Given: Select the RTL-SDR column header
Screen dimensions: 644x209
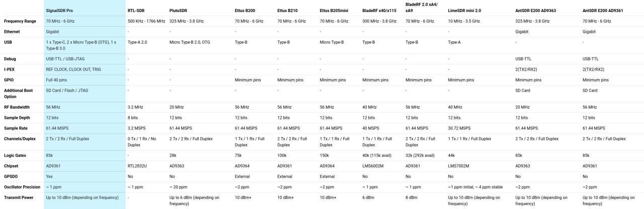Looking at the screenshot, I should pos(136,10).
